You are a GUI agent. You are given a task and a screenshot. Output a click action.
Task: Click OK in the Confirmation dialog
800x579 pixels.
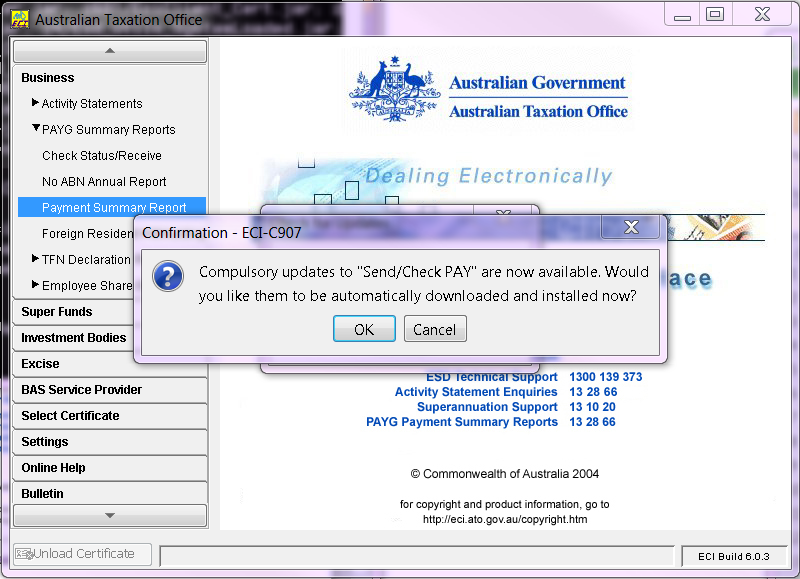364,329
